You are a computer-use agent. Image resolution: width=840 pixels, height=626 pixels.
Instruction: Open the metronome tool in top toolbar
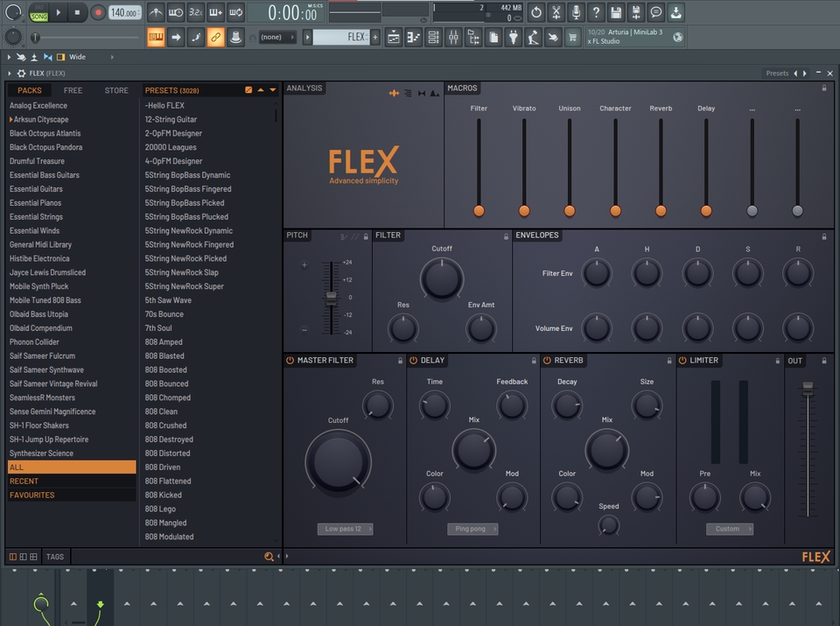156,11
